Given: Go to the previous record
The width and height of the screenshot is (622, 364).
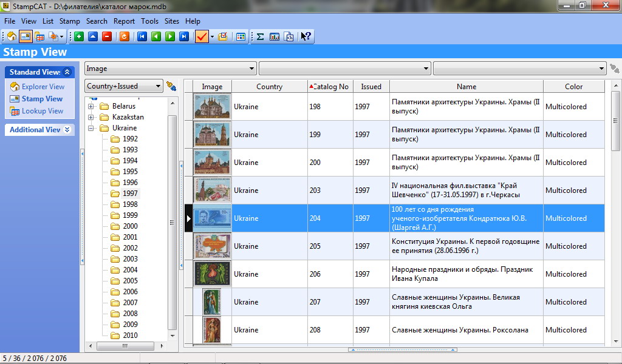Looking at the screenshot, I should coord(156,36).
